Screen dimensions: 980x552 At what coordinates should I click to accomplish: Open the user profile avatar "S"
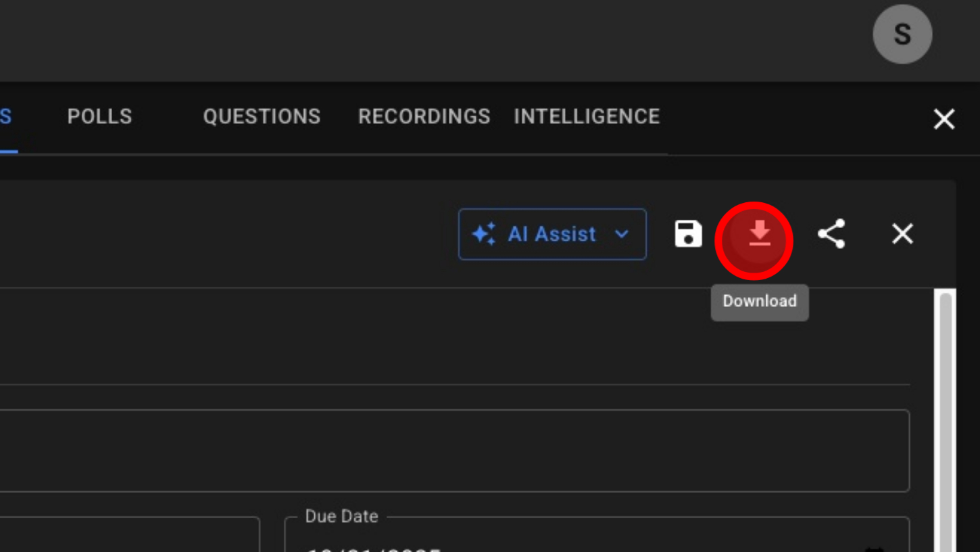902,34
